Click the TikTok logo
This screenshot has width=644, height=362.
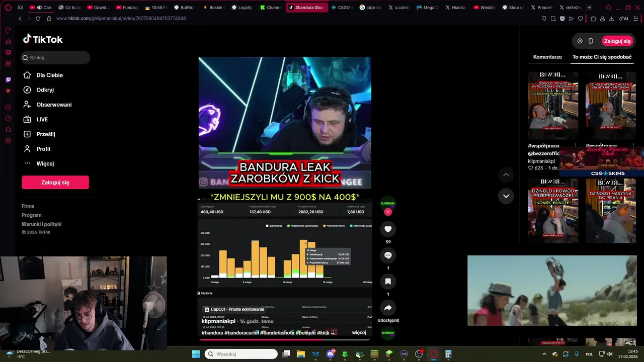coord(43,39)
